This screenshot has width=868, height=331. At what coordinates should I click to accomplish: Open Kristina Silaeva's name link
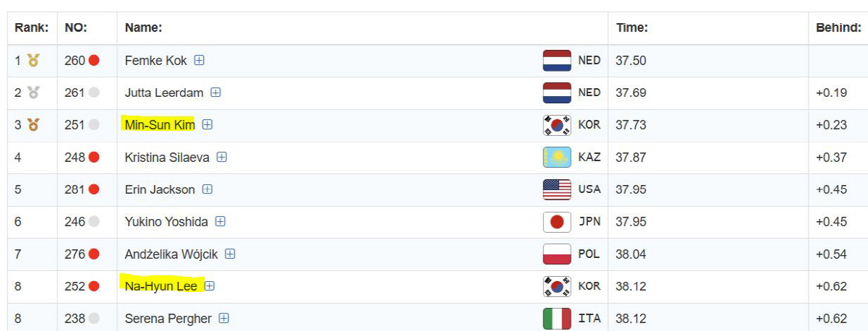point(168,158)
